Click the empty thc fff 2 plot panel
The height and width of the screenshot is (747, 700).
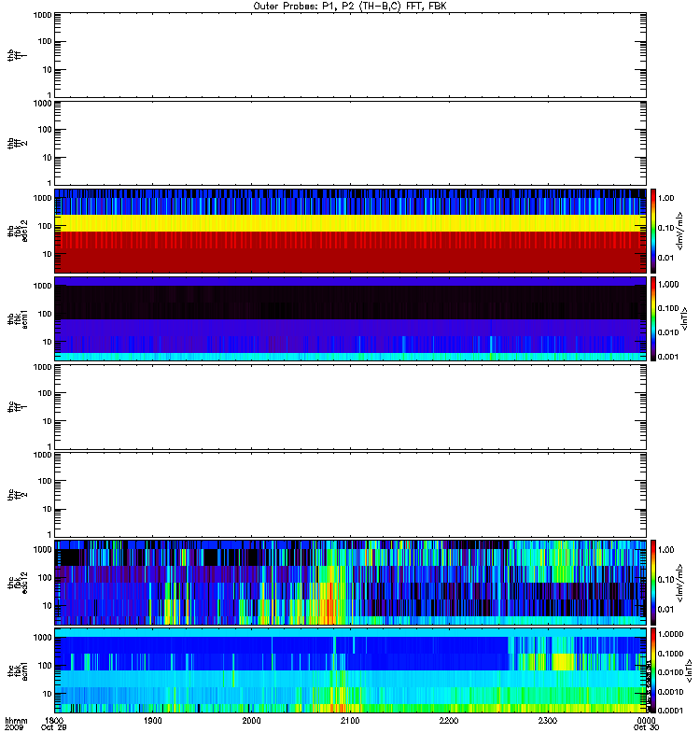point(350,495)
